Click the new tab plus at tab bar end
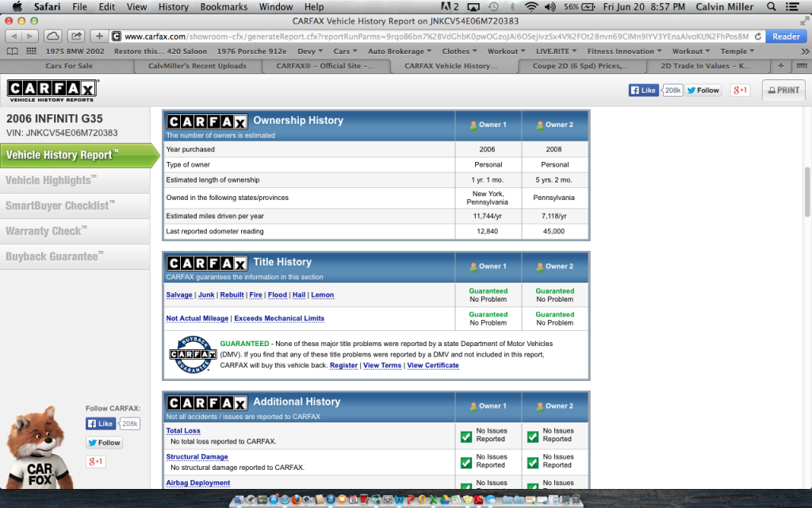812x508 pixels. 781,66
